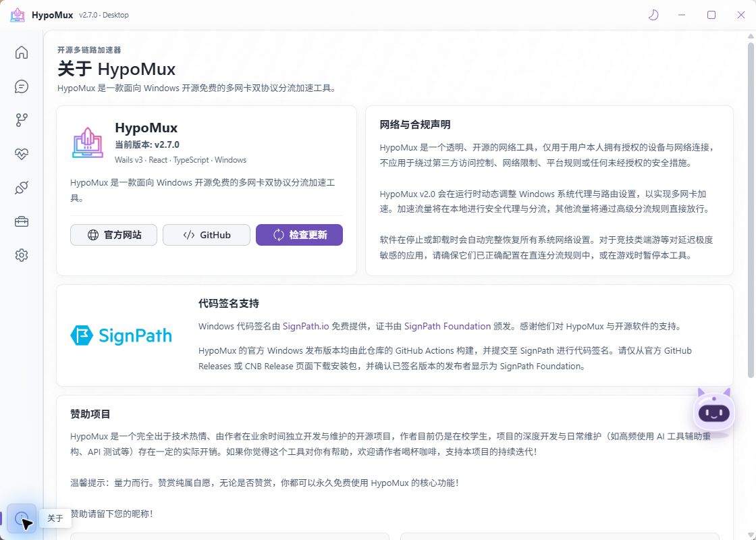Click the scrollbar up arrow
756x540 pixels.
pos(751,36)
